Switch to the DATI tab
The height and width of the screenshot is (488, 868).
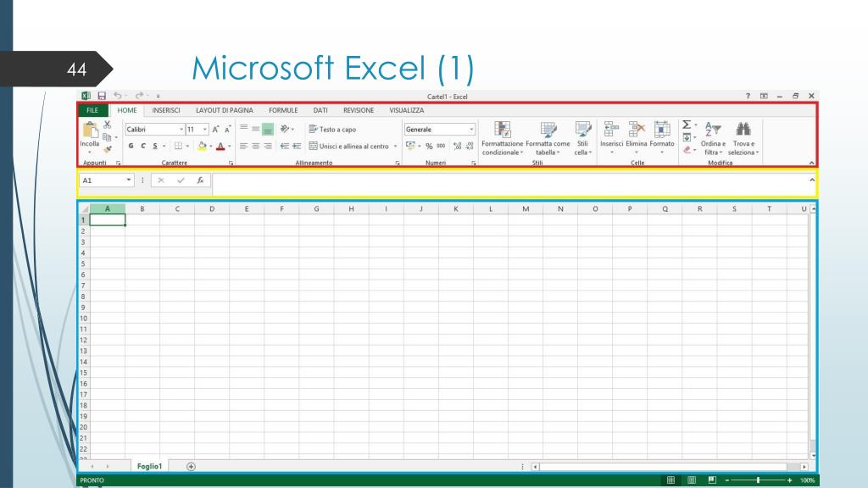click(x=320, y=110)
